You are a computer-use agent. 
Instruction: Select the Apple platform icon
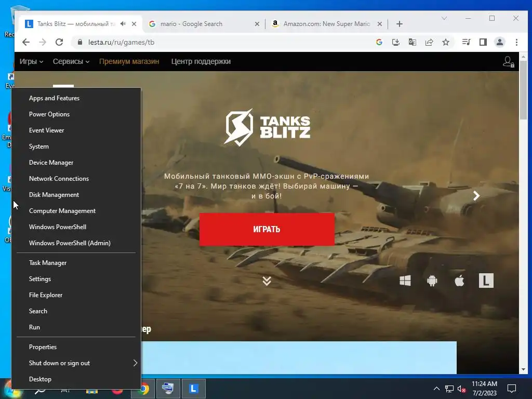click(x=459, y=281)
